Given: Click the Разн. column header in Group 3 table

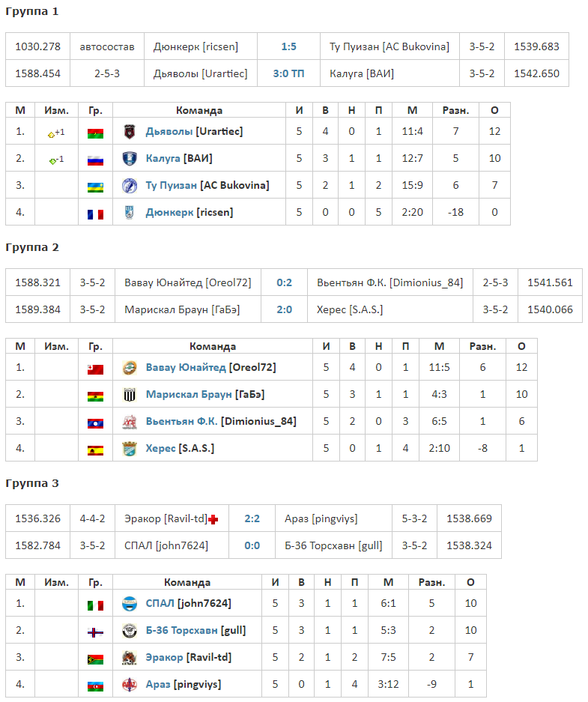Looking at the screenshot, I should pyautogui.click(x=431, y=582).
